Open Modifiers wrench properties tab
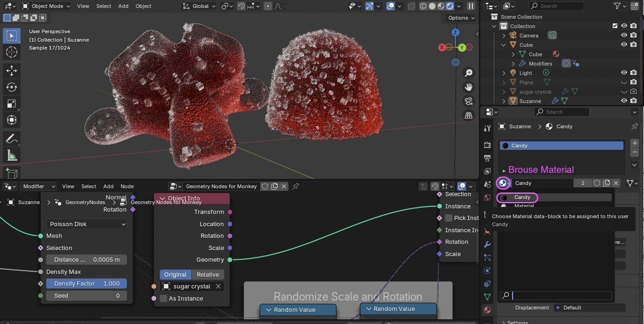 pyautogui.click(x=487, y=244)
